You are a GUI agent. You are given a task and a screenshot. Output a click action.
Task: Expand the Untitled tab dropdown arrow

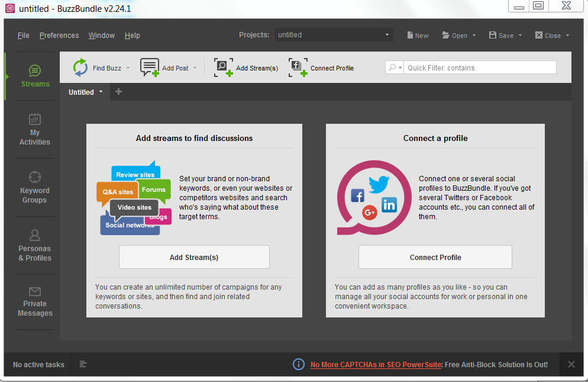click(x=101, y=92)
